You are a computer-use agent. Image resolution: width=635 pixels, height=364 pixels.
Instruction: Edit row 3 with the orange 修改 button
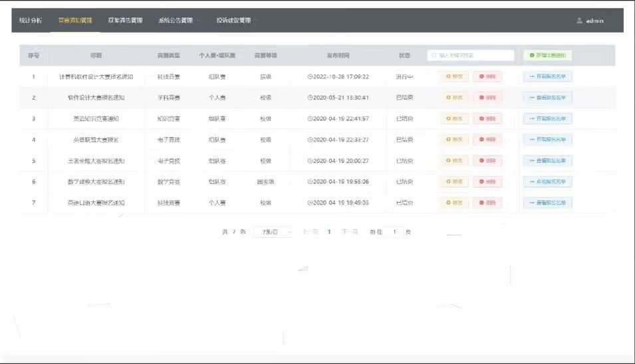click(454, 118)
